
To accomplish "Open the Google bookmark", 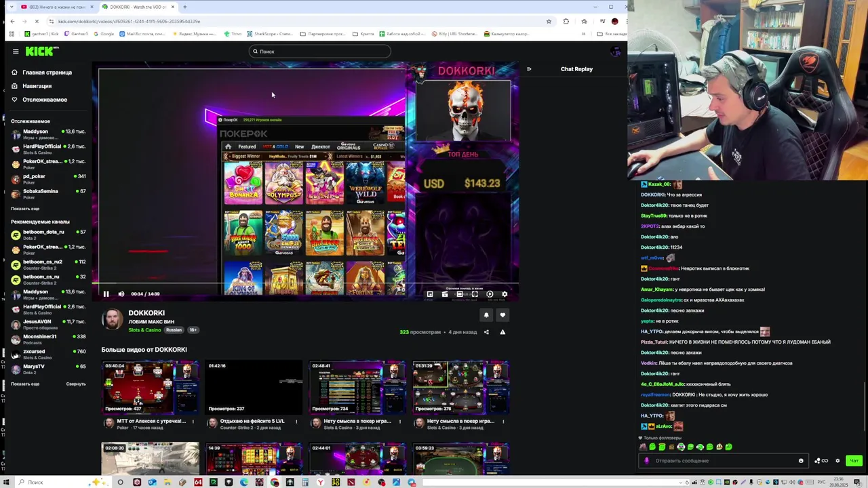I will [104, 34].
